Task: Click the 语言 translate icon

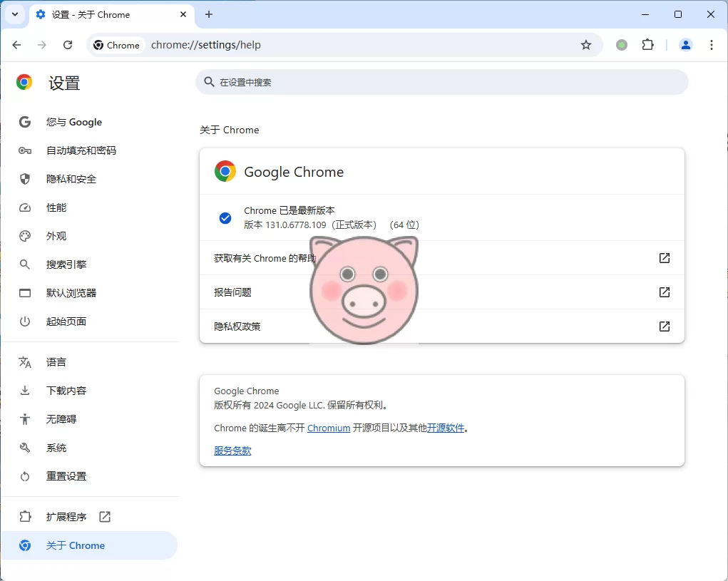Action: click(x=25, y=362)
